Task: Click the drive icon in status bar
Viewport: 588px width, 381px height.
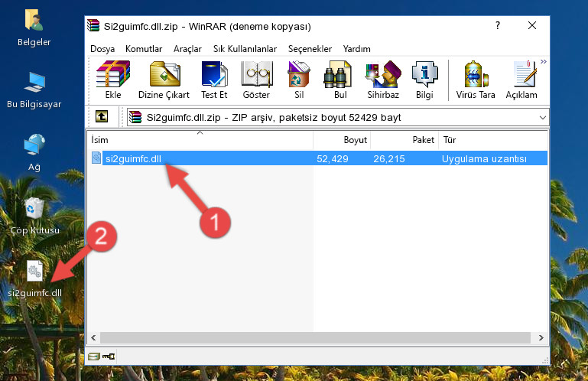Action: point(94,357)
